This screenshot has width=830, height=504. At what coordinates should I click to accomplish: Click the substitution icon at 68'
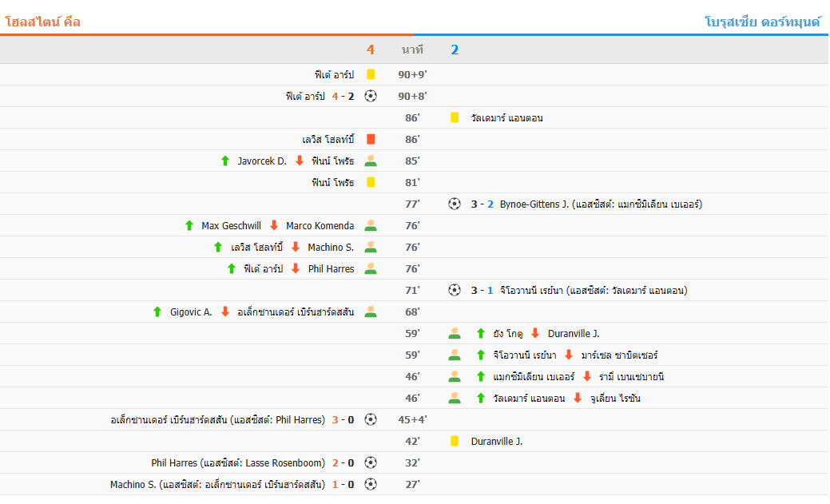pos(371,312)
